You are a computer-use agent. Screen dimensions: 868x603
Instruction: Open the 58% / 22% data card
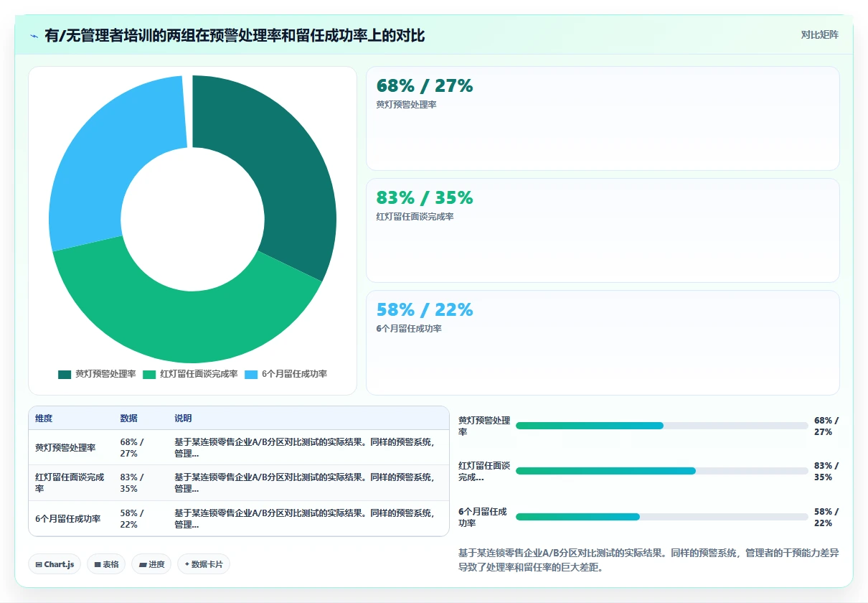[x=603, y=342]
